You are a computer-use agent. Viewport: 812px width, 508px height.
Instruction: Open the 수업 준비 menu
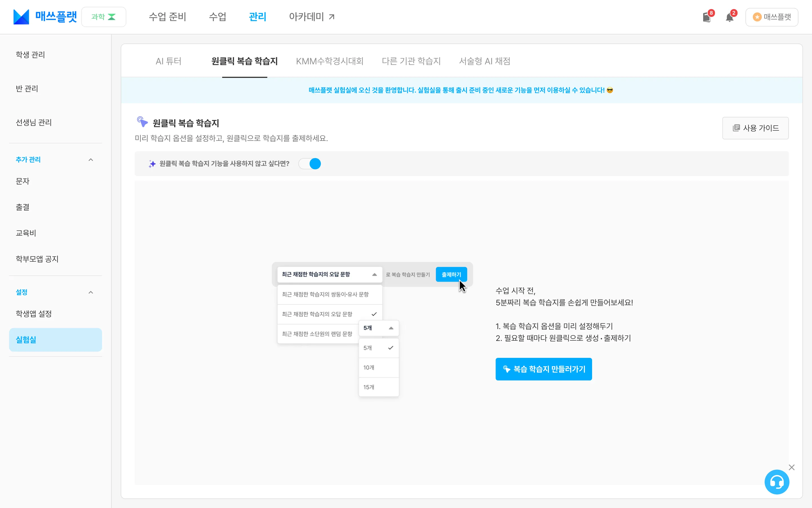point(167,17)
